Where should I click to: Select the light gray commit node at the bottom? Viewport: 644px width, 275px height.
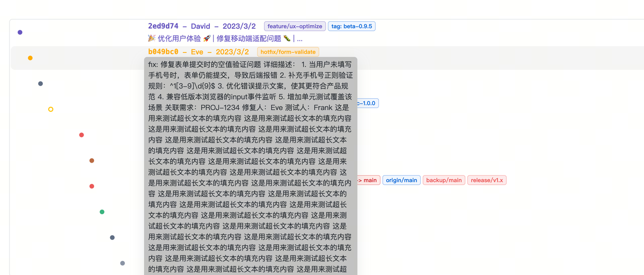click(x=122, y=263)
